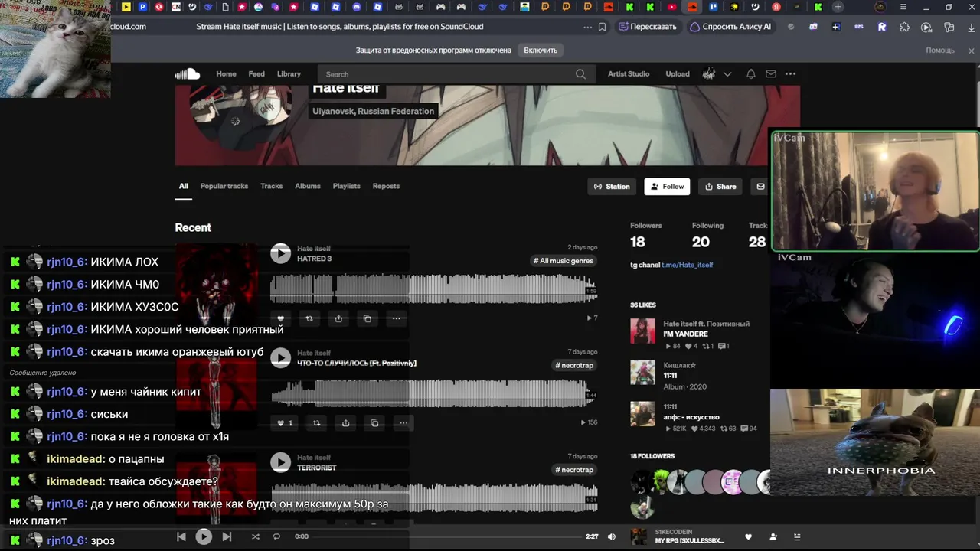The width and height of the screenshot is (980, 551).
Task: Switch to the Reposts tab
Action: (x=386, y=186)
